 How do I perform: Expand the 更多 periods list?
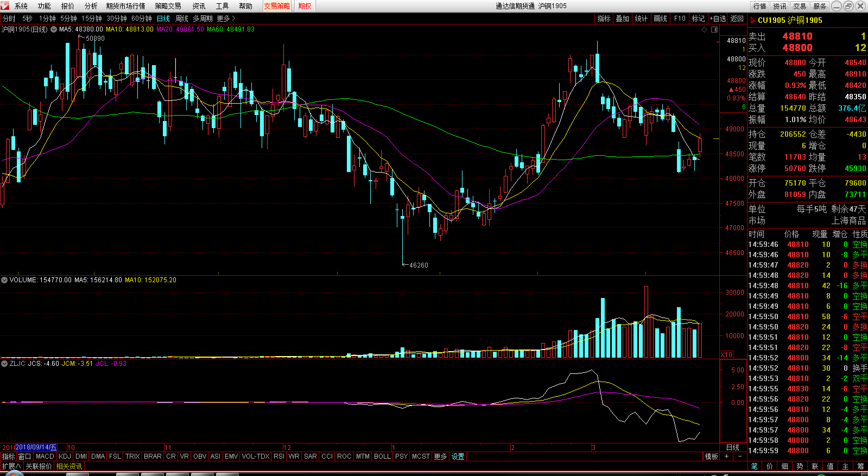coord(226,18)
